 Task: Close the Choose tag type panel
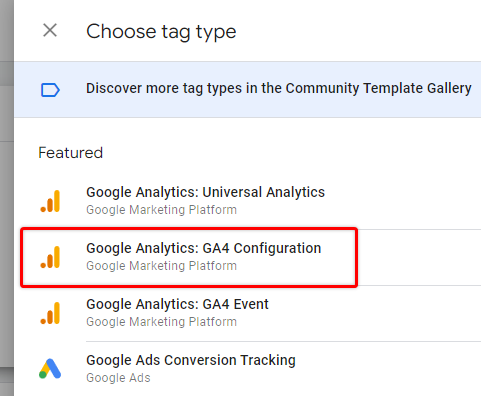click(x=50, y=31)
